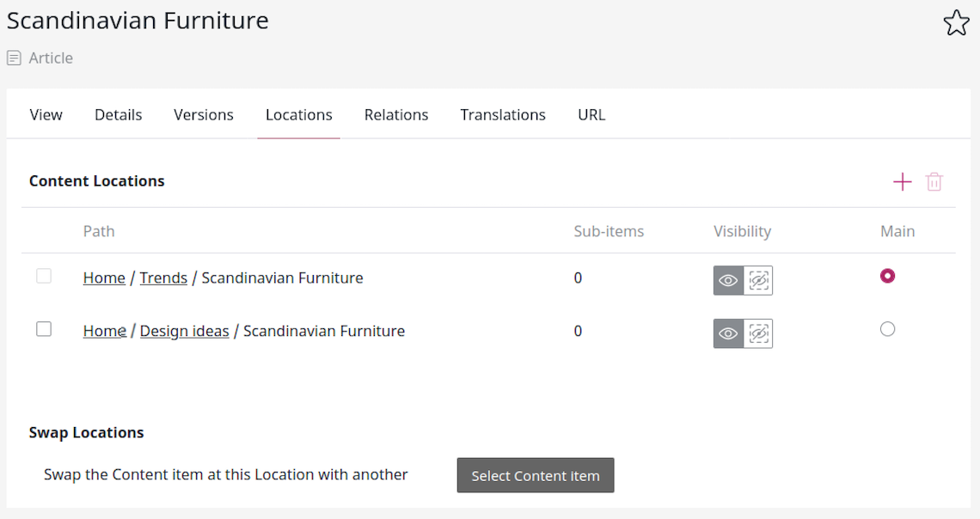Add a new location with the plus icon

coord(902,182)
